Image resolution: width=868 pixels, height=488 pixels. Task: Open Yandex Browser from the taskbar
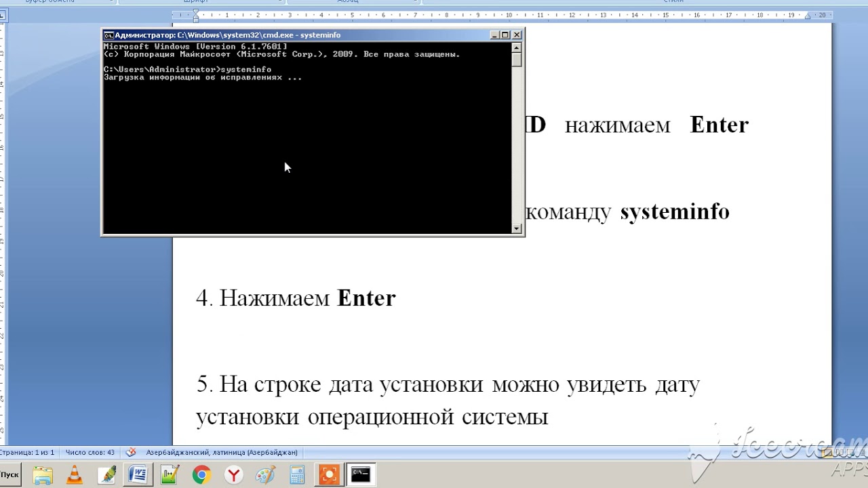[234, 474]
